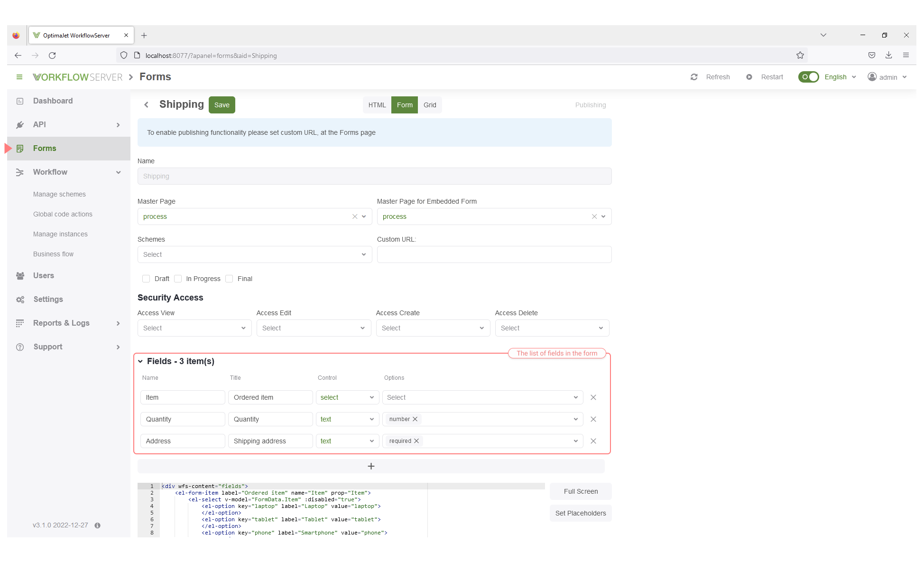Delete the Item field row
The height and width of the screenshot is (563, 924).
tap(593, 397)
